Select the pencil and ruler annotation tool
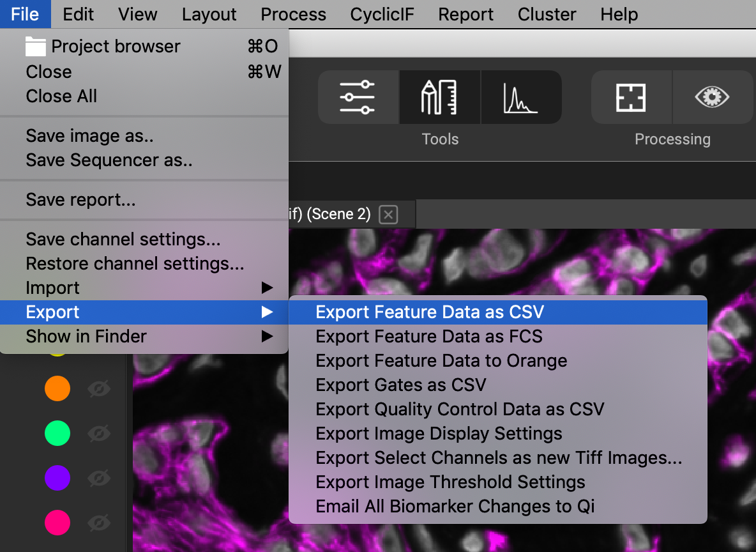The image size is (756, 552). pyautogui.click(x=439, y=97)
